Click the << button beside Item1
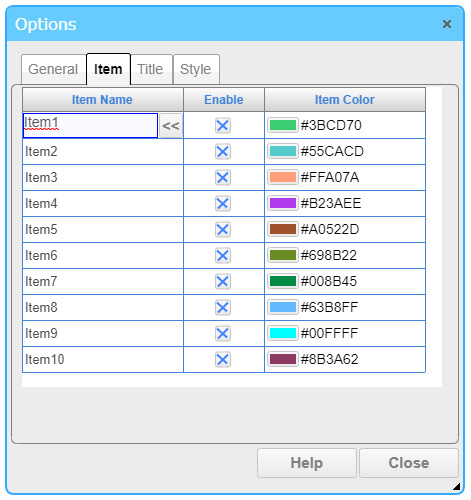This screenshot has width=471, height=500. point(171,126)
